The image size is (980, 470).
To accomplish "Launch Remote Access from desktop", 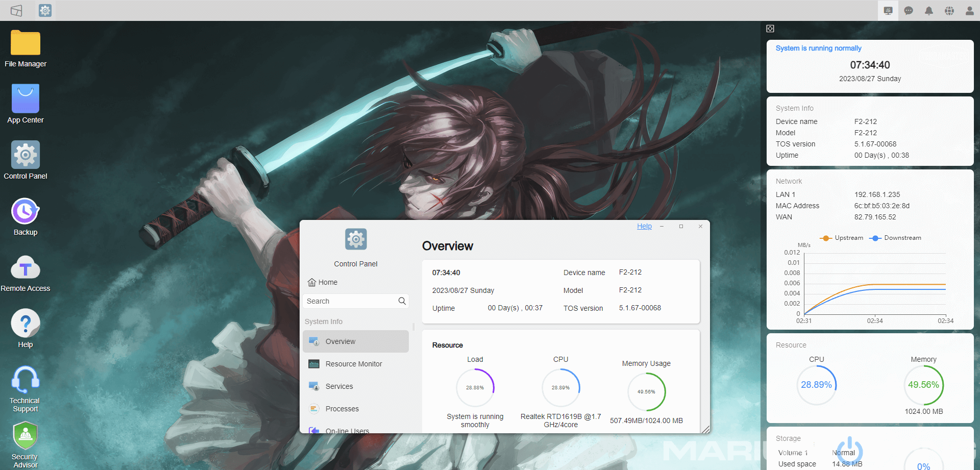I will [26, 267].
